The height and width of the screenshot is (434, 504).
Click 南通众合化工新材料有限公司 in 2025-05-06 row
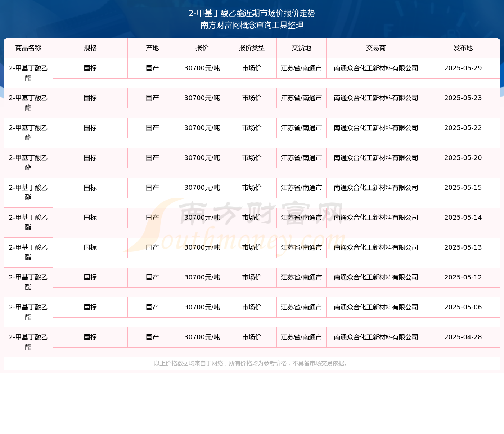376,307
